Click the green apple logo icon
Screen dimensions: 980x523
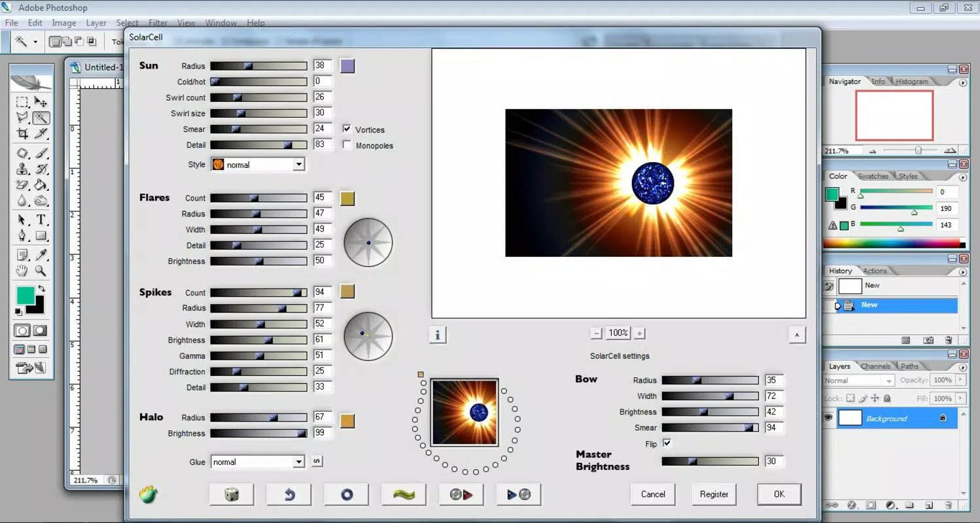click(149, 494)
